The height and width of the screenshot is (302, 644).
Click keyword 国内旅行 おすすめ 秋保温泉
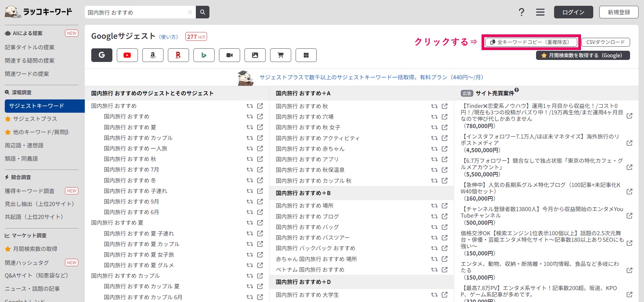point(310,170)
